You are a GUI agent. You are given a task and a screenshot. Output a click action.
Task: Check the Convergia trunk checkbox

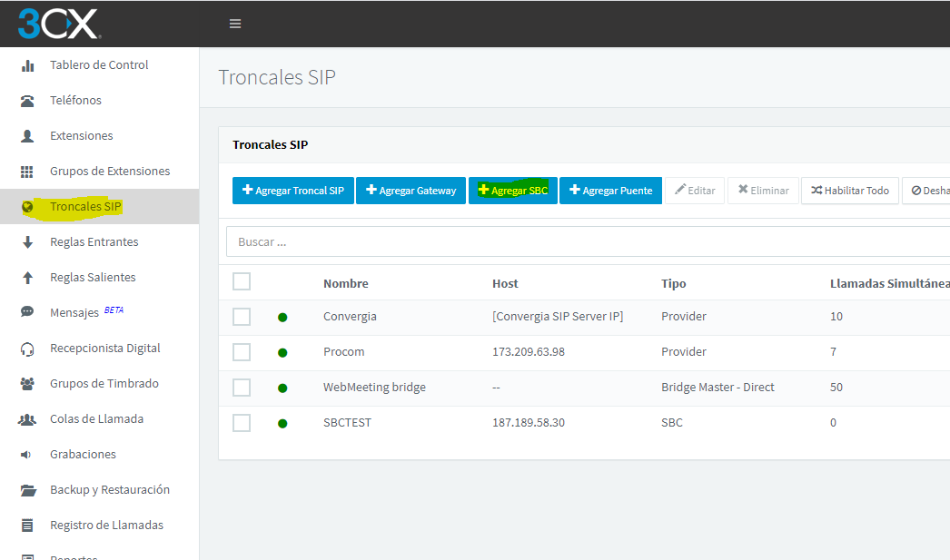click(242, 317)
